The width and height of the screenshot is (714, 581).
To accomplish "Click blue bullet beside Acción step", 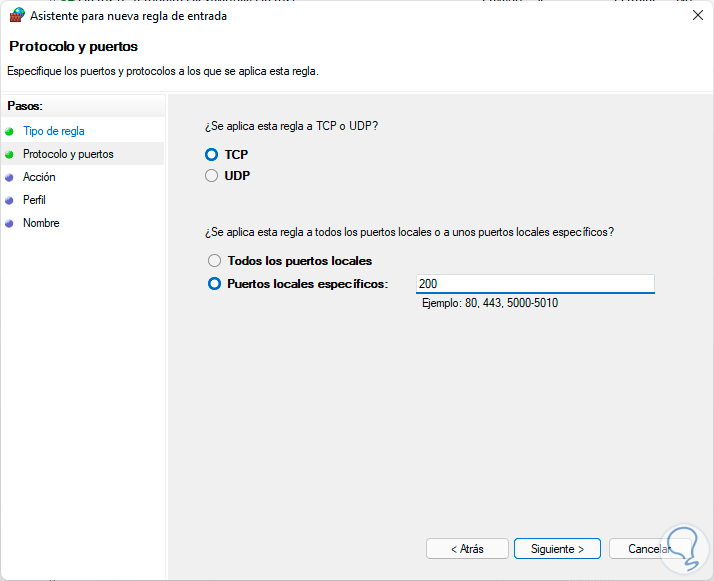I will pos(10,177).
